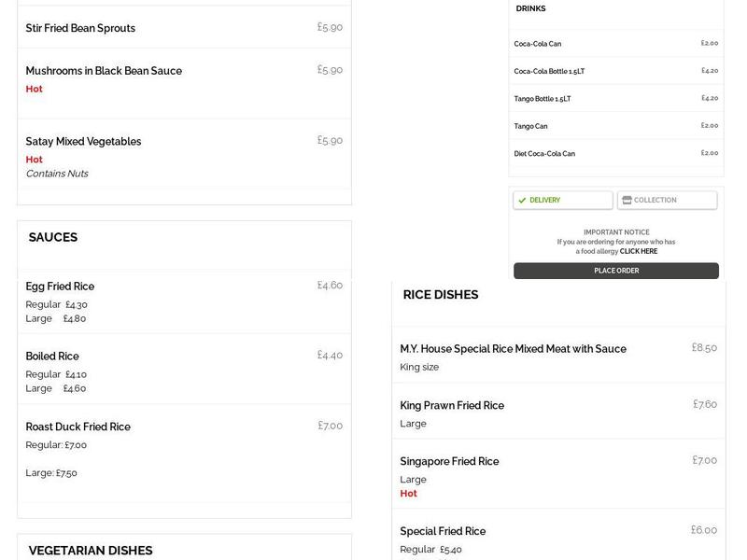This screenshot has height=560, width=747.
Task: Choose Coca-Cola Bottle 1.5LT drink
Action: [549, 71]
